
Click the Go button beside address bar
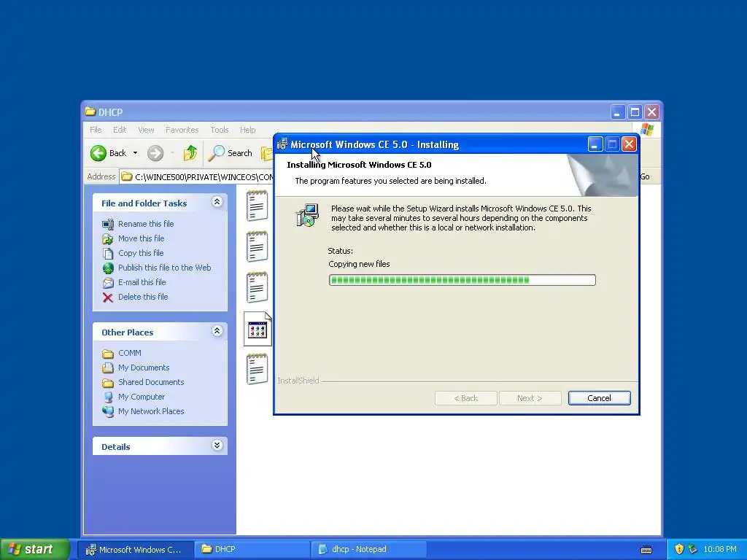pos(645,176)
